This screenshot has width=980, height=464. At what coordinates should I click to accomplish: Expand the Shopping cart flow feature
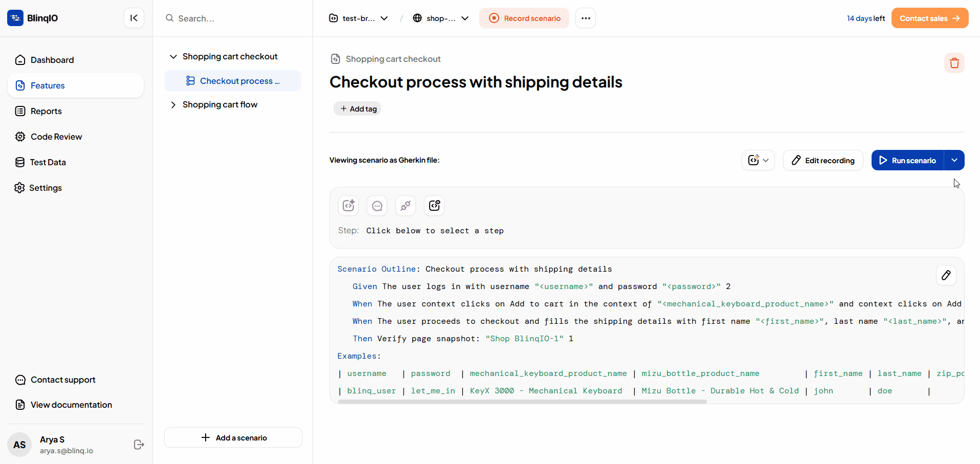click(173, 105)
